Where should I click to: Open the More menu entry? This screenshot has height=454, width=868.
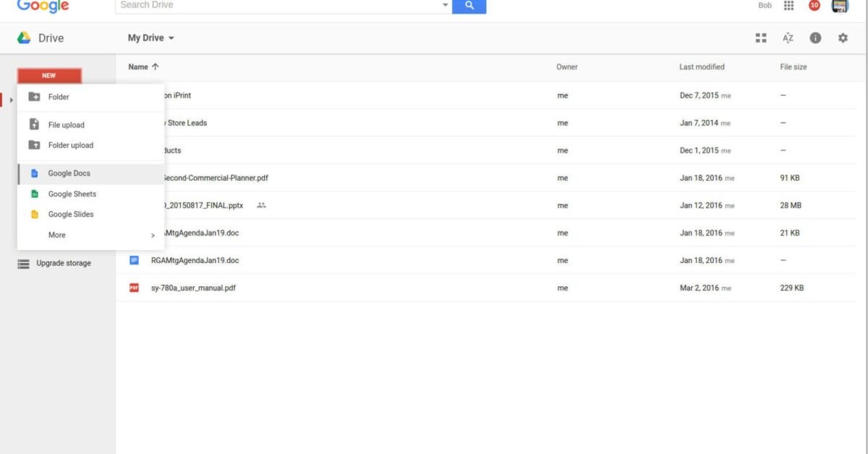point(90,235)
